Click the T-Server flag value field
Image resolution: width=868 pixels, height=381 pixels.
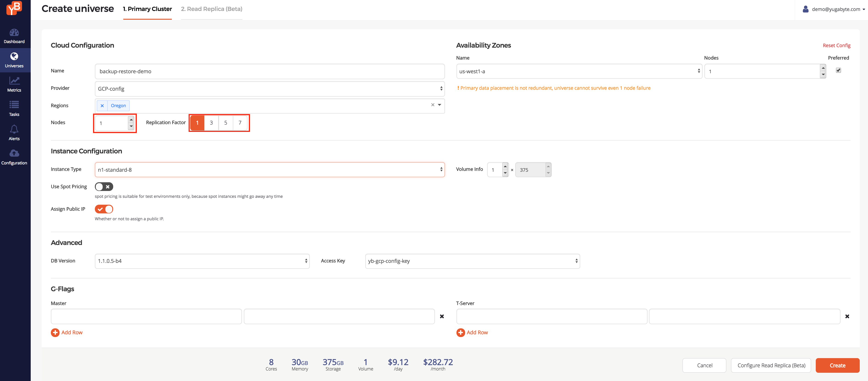[745, 316]
